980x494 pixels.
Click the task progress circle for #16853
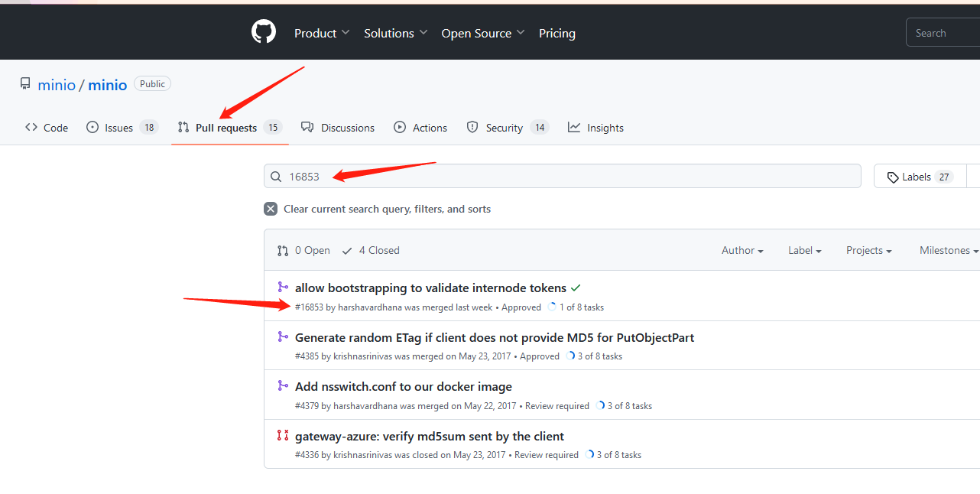[552, 307]
